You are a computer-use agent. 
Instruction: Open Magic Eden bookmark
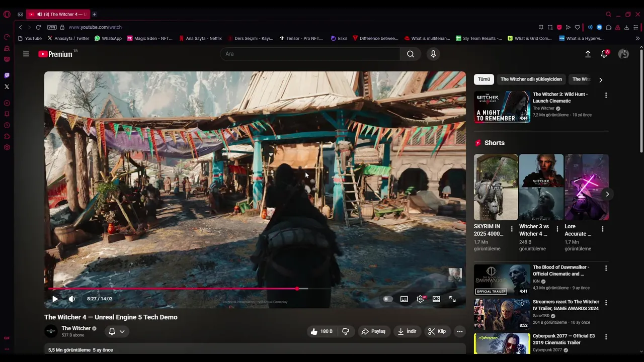[150, 38]
